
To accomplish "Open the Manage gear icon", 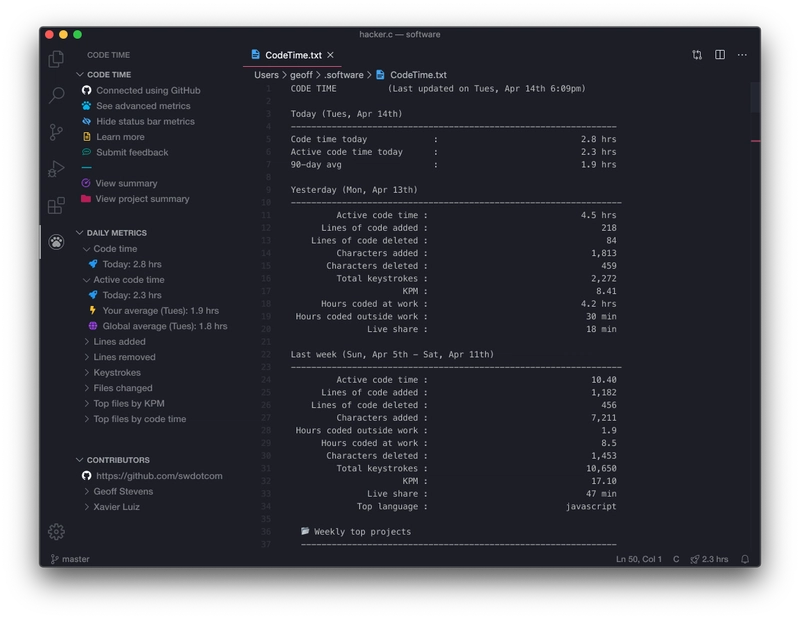I will [x=56, y=532].
